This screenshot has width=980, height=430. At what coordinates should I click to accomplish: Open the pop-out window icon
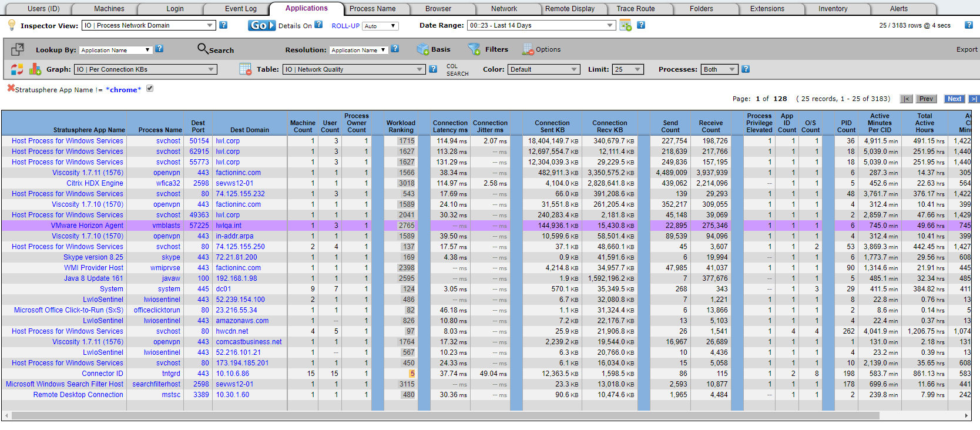(x=18, y=49)
